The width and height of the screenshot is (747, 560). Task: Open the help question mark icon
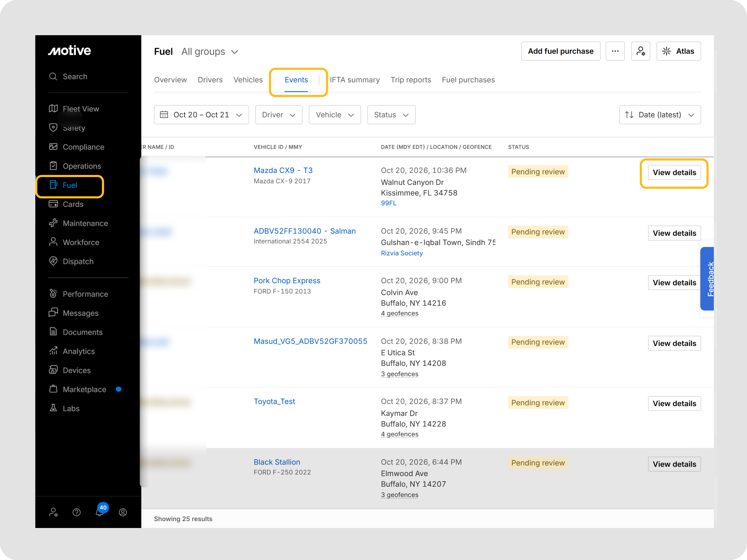pos(77,513)
